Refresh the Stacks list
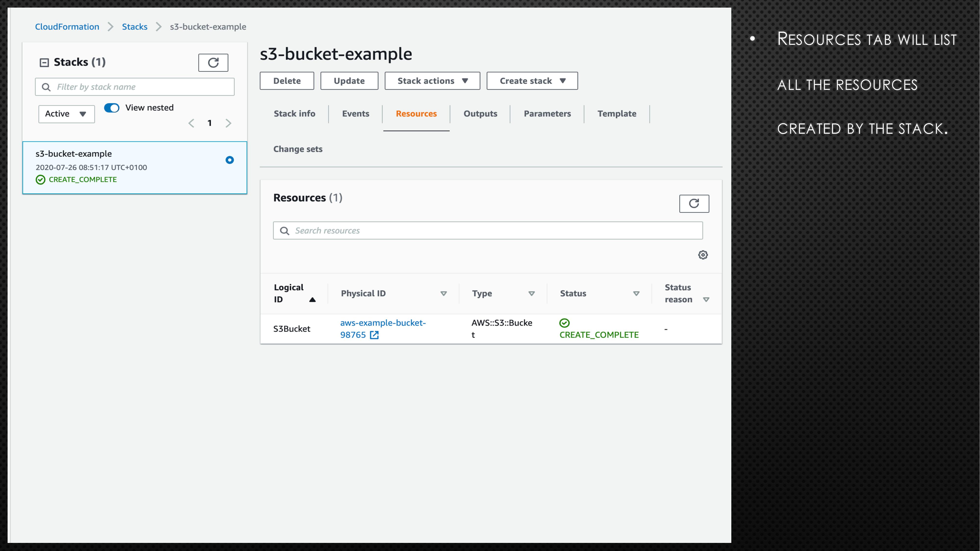Viewport: 980px width, 551px height. (213, 62)
